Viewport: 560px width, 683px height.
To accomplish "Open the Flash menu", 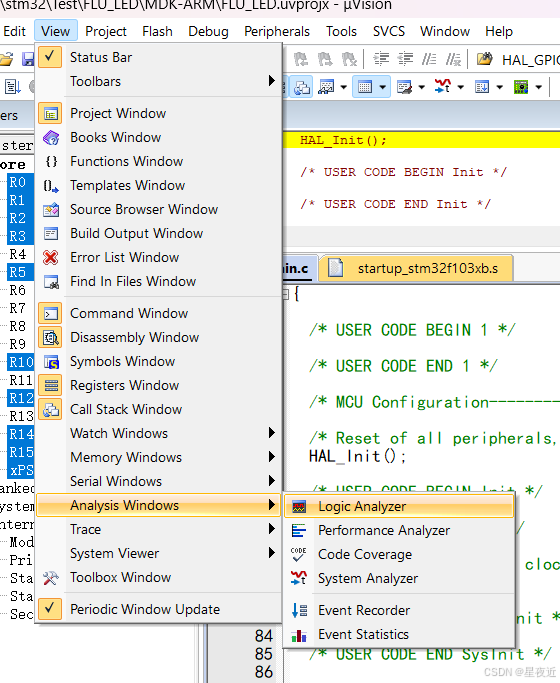I will tap(157, 31).
